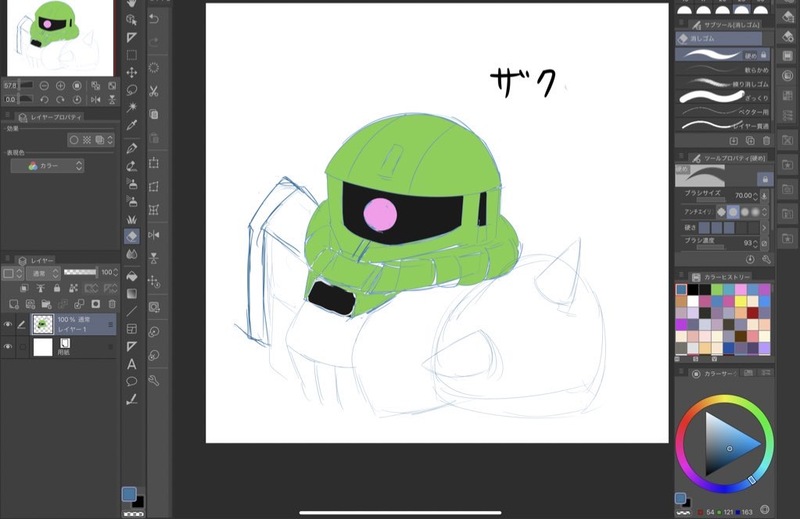Viewport: 800px width, 519px height.
Task: Select the Rectangle selection tool
Action: tap(132, 55)
